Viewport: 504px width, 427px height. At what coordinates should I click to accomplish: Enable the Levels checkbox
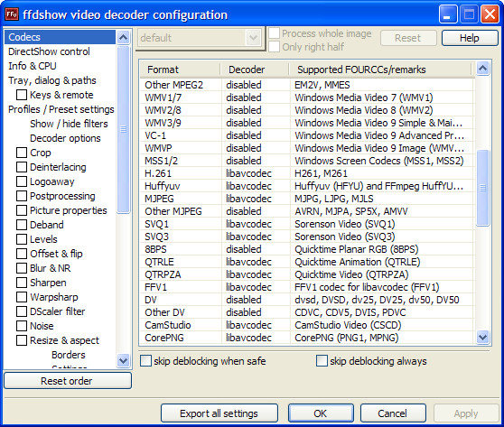[x=22, y=239]
